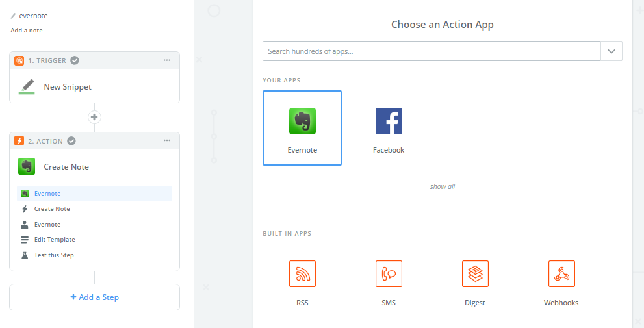Open the Test this Step item
The height and width of the screenshot is (328, 644).
click(54, 255)
